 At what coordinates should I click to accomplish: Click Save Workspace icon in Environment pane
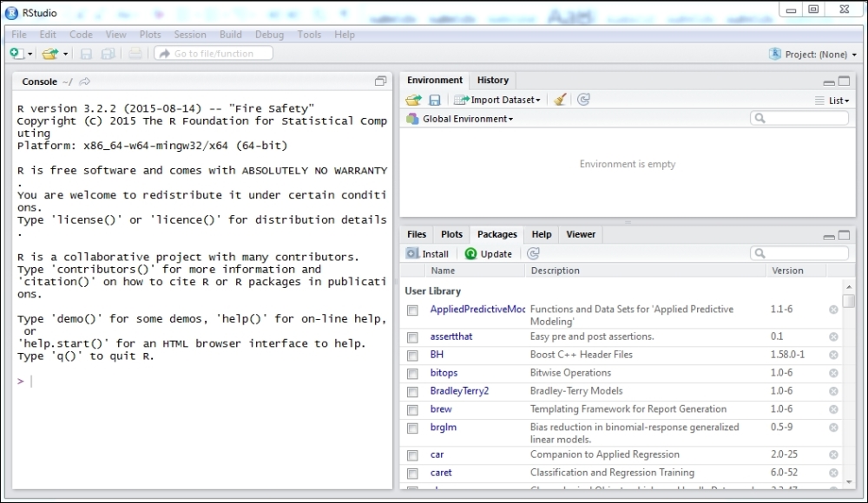[x=435, y=100]
